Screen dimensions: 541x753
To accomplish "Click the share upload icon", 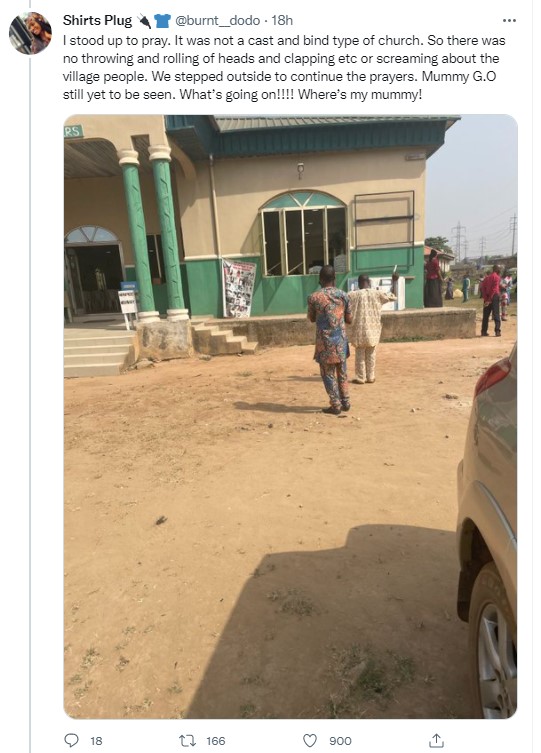I will pyautogui.click(x=436, y=740).
